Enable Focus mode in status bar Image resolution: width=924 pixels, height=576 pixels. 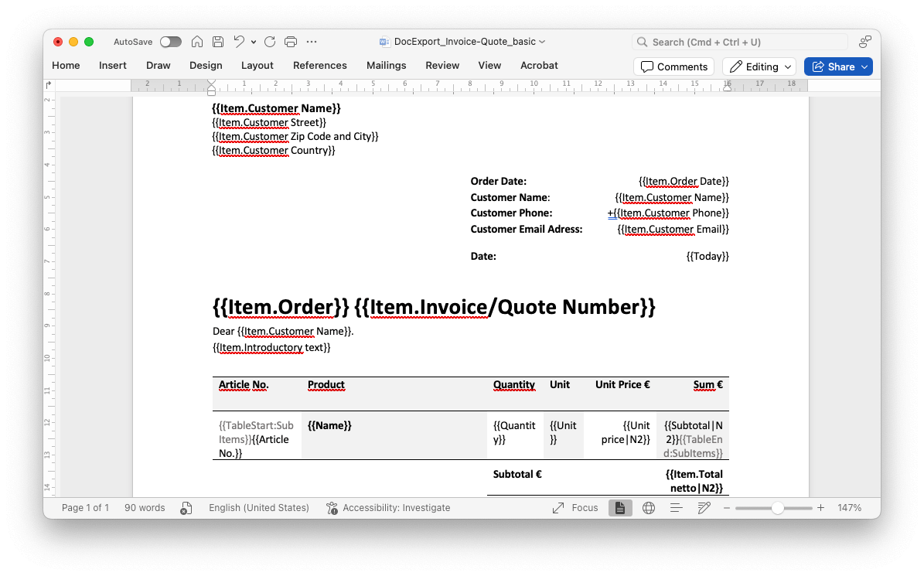(x=575, y=508)
